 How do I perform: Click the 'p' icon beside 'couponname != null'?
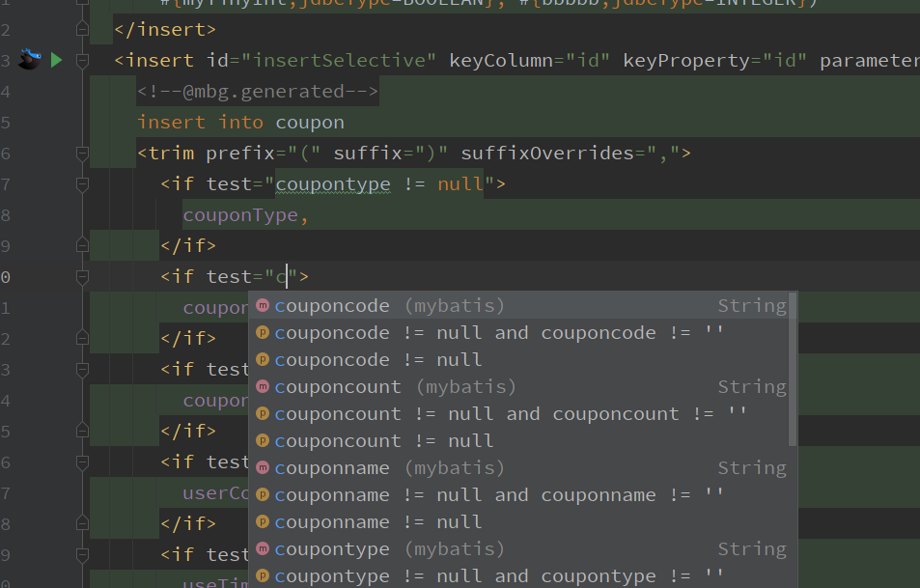coord(262,522)
